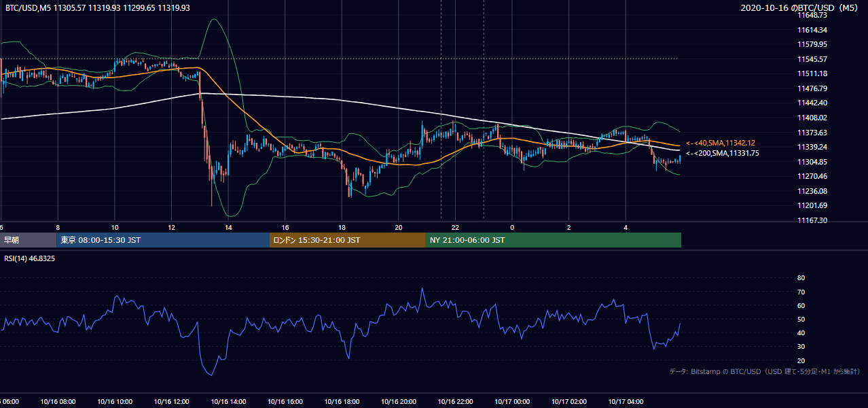Select the ロンドン 15:30-21:00 JST session band

[x=348, y=240]
